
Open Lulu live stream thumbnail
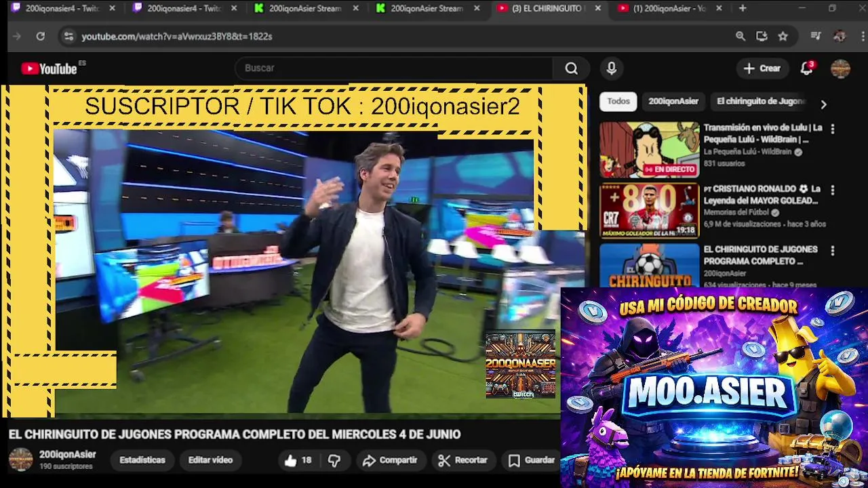coord(649,150)
